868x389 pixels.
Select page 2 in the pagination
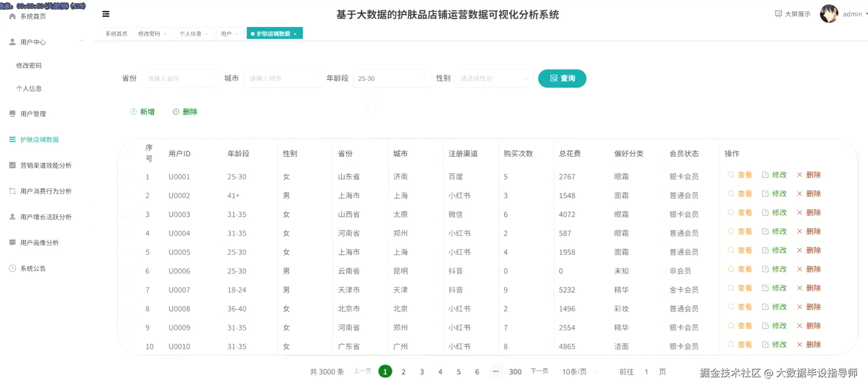[403, 371]
